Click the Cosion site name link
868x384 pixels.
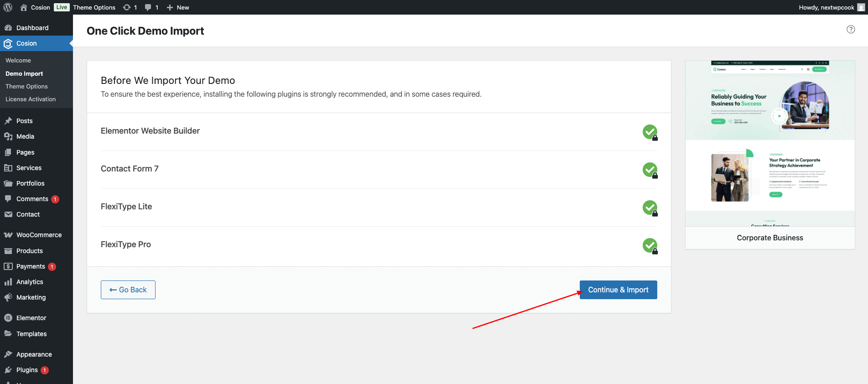[x=41, y=7]
